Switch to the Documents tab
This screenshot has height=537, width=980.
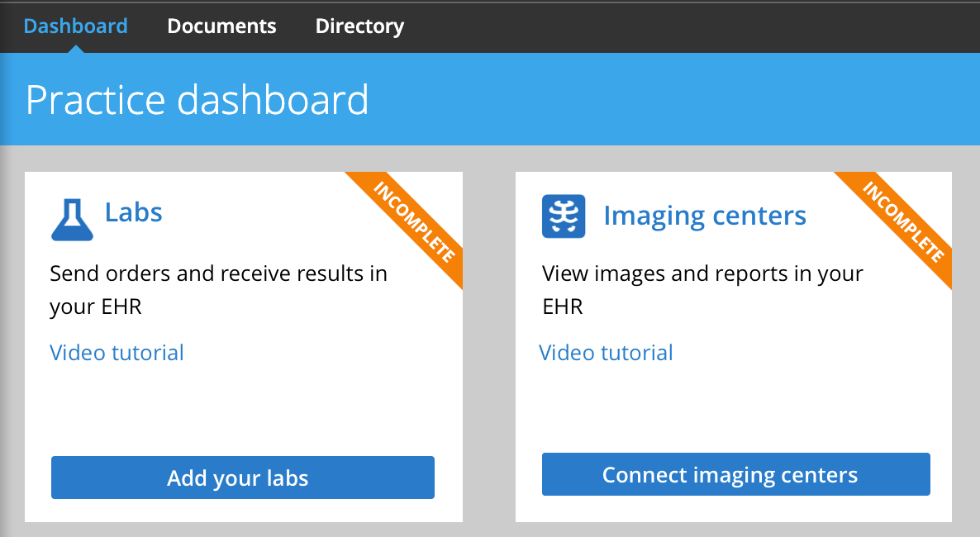click(221, 26)
